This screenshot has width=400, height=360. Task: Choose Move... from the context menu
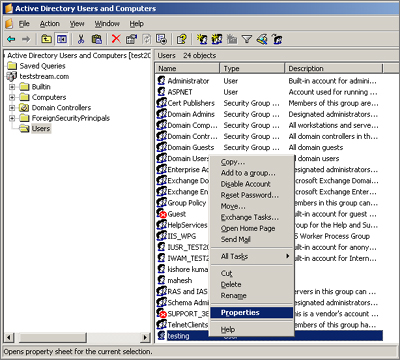pos(233,206)
